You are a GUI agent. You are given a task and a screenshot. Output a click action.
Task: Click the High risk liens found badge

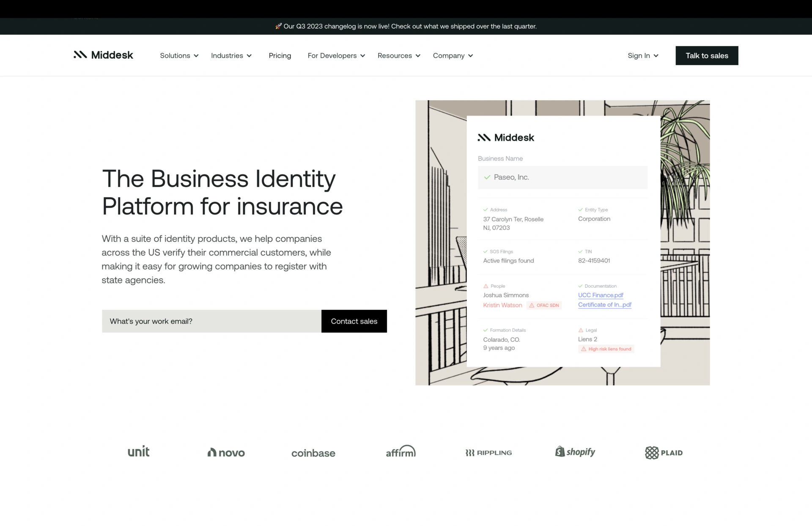pyautogui.click(x=606, y=349)
